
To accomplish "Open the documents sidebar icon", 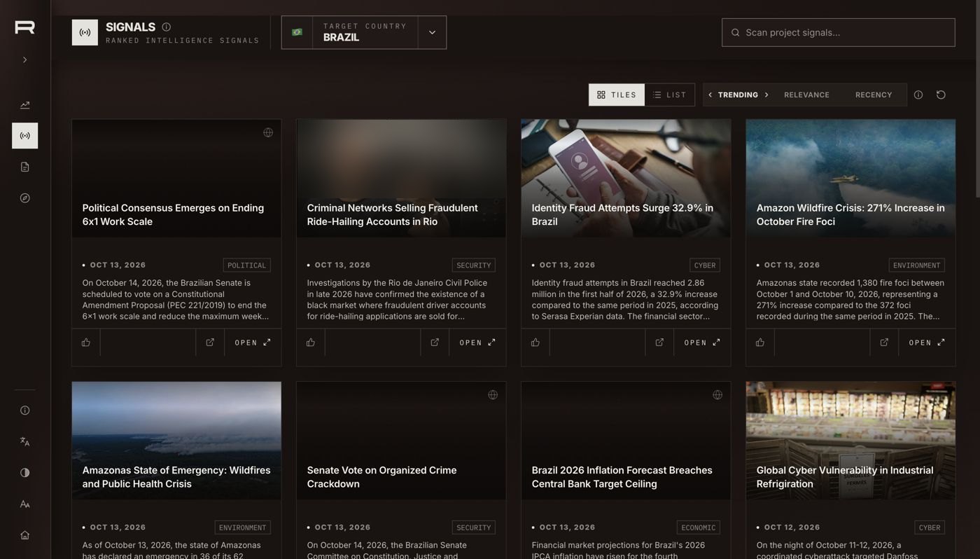I will point(24,167).
